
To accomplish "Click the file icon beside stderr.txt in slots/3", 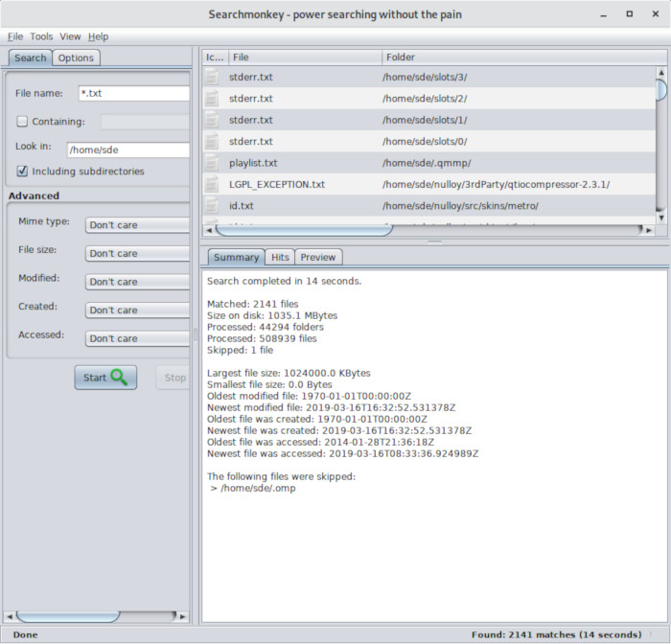I will click(x=212, y=77).
